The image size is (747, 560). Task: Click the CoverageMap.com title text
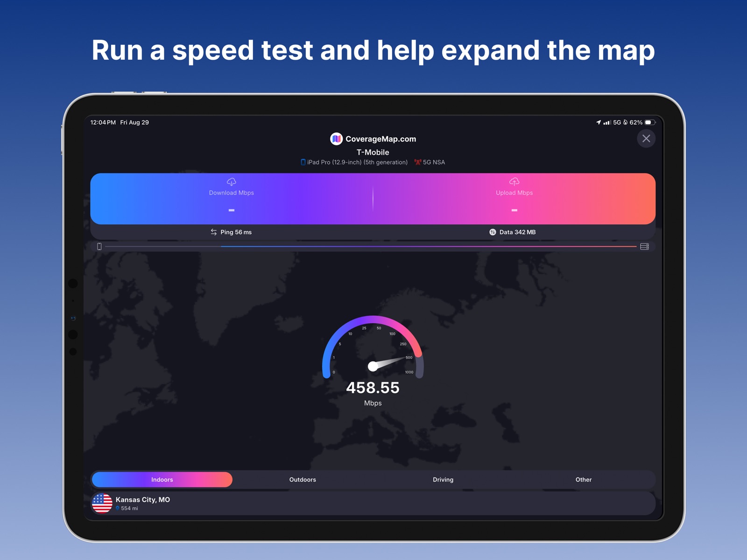pyautogui.click(x=381, y=139)
